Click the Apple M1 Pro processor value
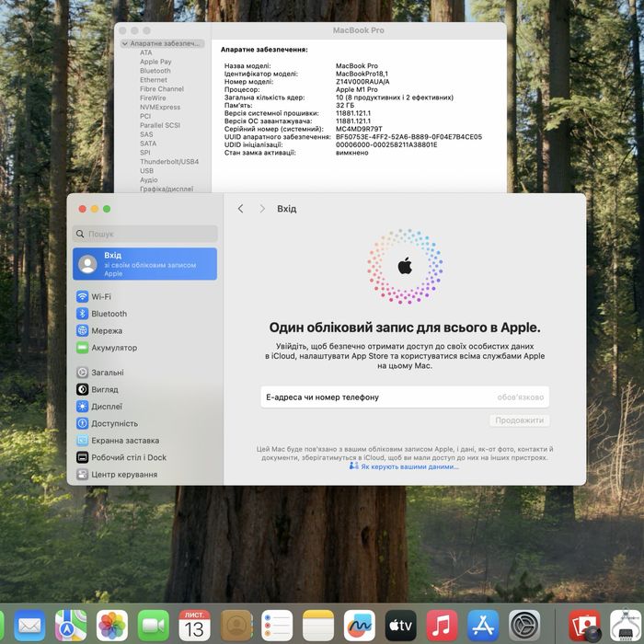 click(357, 89)
